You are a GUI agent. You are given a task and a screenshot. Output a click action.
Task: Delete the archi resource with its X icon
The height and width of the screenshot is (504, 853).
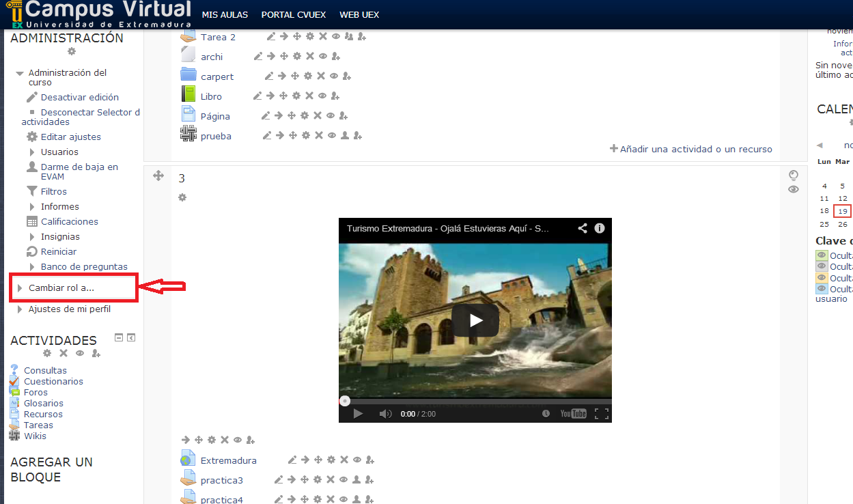pyautogui.click(x=309, y=57)
